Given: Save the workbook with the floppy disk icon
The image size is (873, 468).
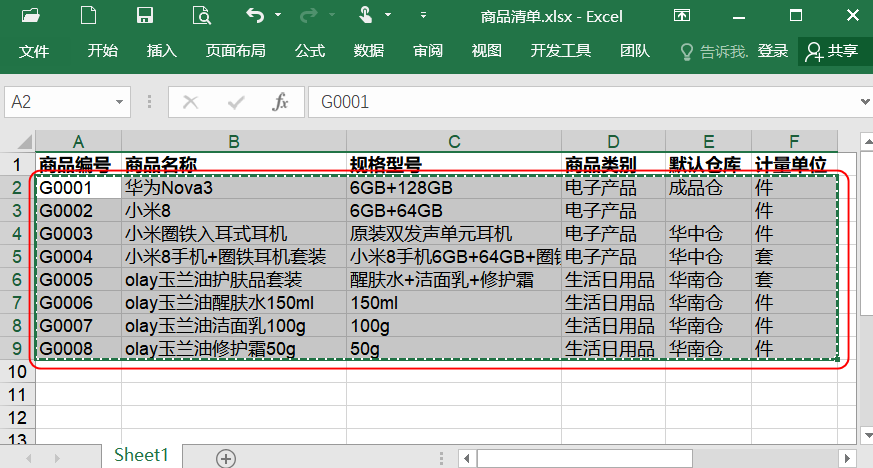Looking at the screenshot, I should pos(145,16).
